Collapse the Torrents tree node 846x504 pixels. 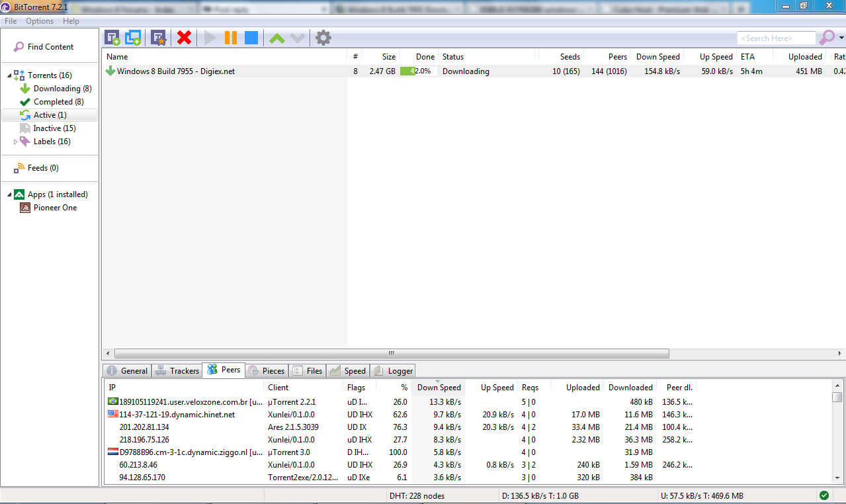pos(9,75)
